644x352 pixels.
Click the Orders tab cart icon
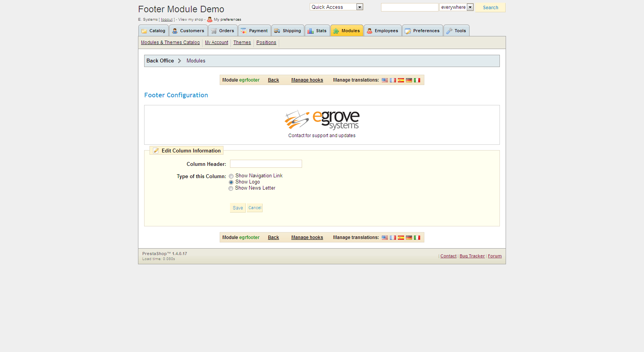click(214, 31)
